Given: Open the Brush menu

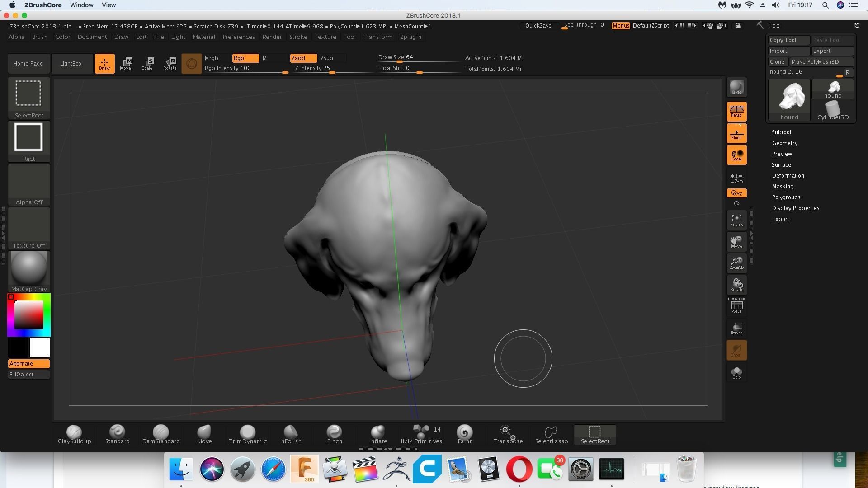Looking at the screenshot, I should (x=40, y=37).
